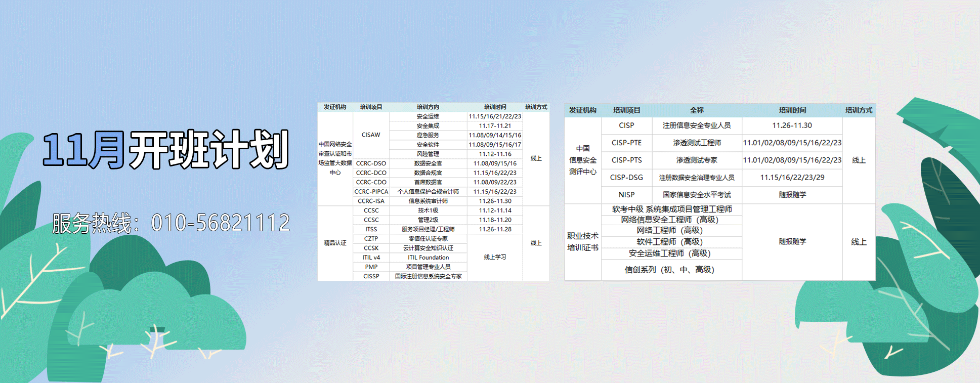Click the CCRC-DCO cell
The width and height of the screenshot is (980, 383).
(371, 173)
